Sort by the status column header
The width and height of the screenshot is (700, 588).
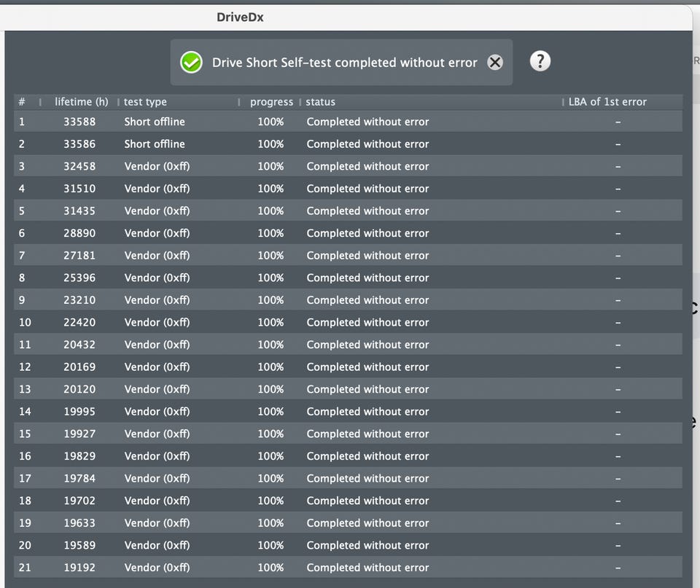pos(320,102)
